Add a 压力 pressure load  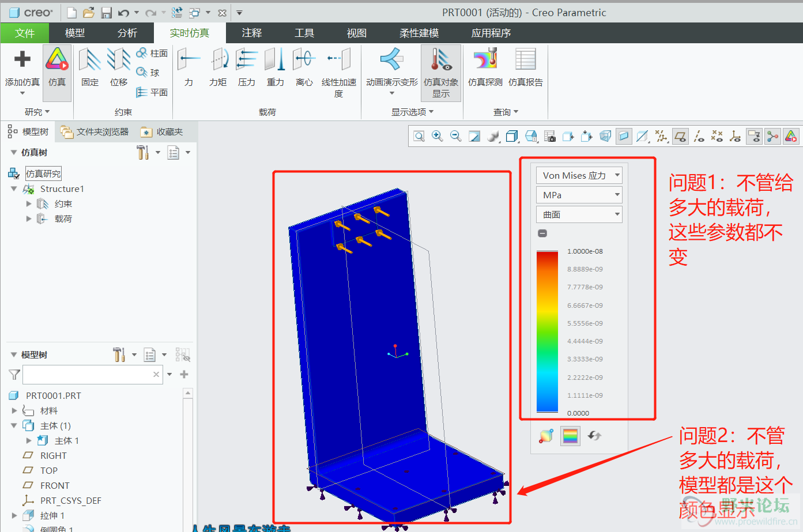247,67
